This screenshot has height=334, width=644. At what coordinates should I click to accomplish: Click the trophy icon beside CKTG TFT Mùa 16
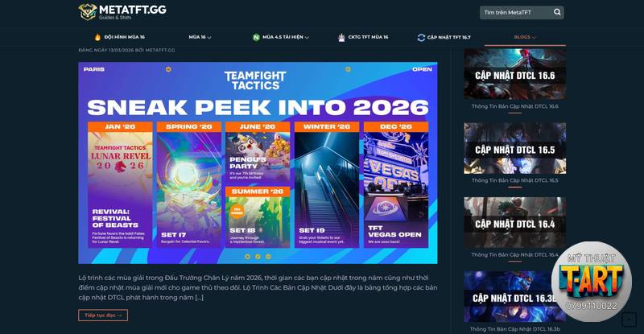click(341, 37)
